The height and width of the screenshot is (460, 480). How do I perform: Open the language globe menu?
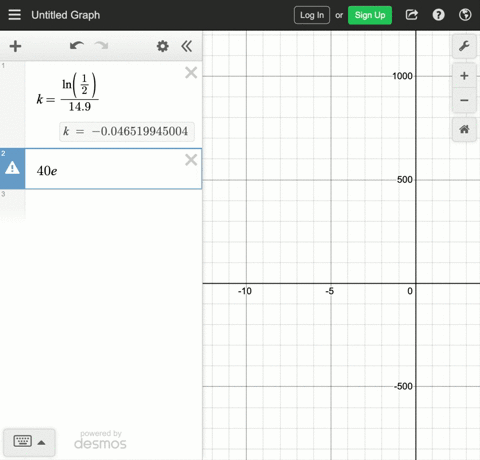click(465, 15)
